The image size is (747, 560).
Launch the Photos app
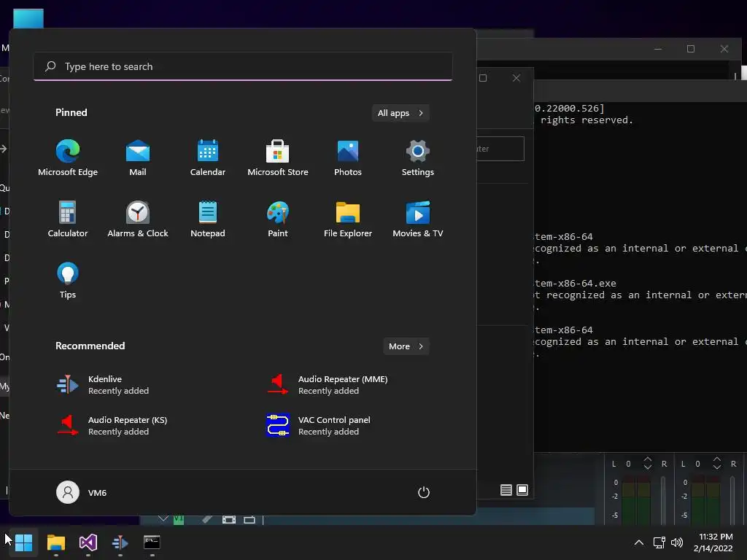(x=348, y=158)
